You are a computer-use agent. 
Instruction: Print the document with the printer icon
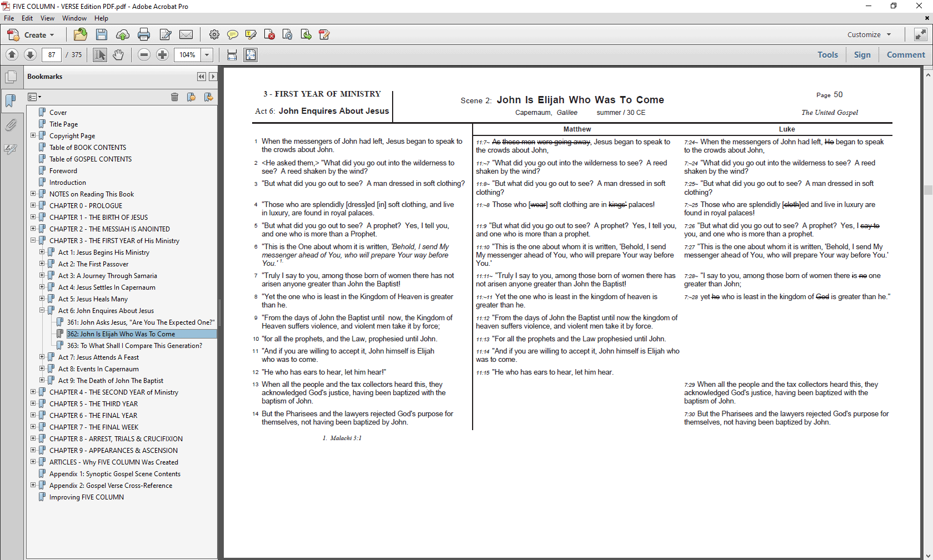point(144,35)
